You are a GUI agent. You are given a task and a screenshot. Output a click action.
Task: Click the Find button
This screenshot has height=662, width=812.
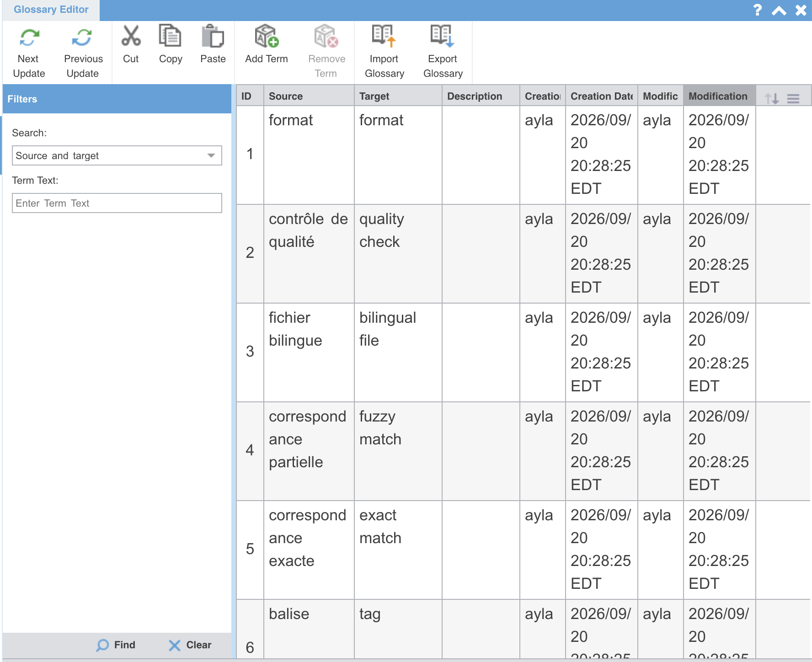(116, 645)
